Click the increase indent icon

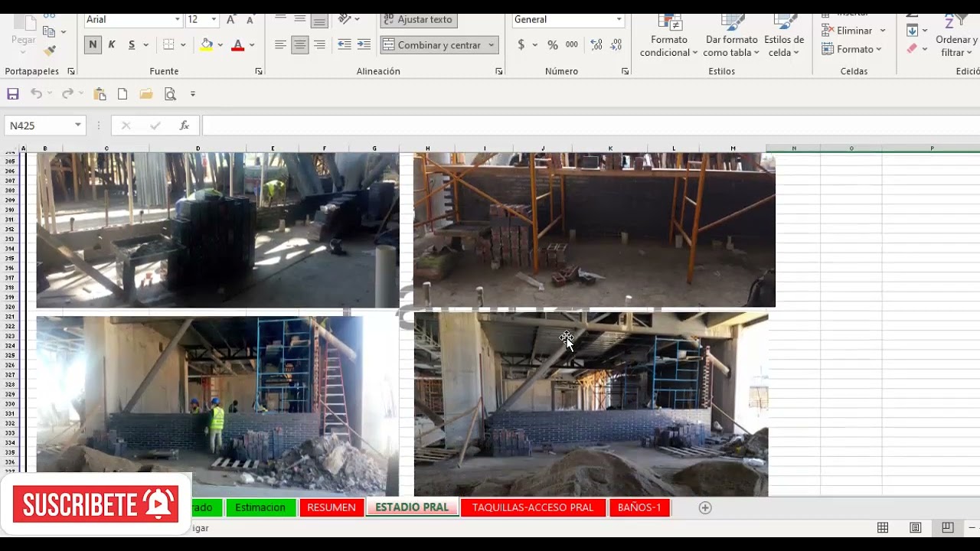click(364, 45)
